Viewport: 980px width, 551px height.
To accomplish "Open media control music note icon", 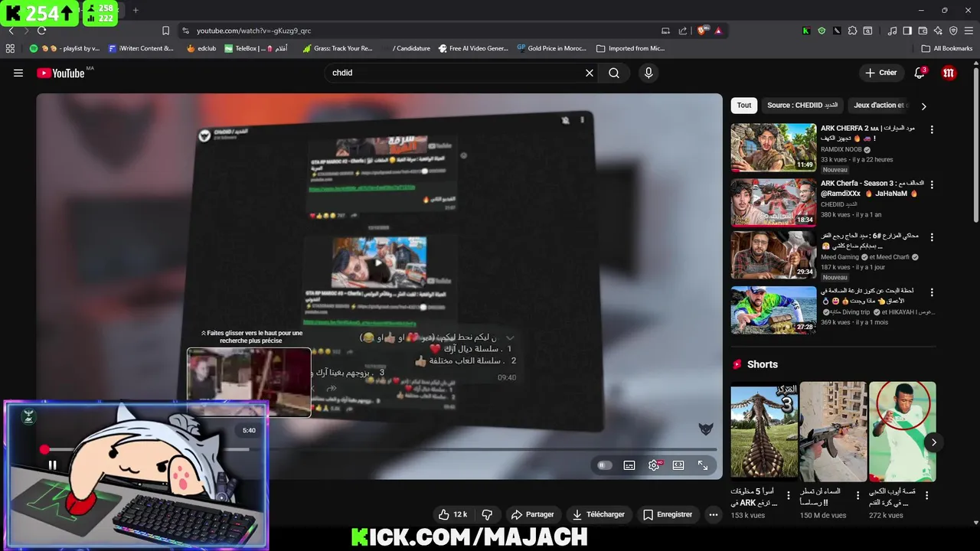I will click(x=892, y=31).
